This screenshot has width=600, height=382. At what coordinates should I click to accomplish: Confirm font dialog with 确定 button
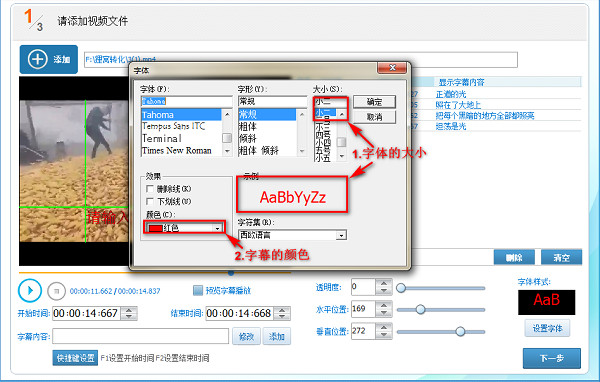click(374, 102)
